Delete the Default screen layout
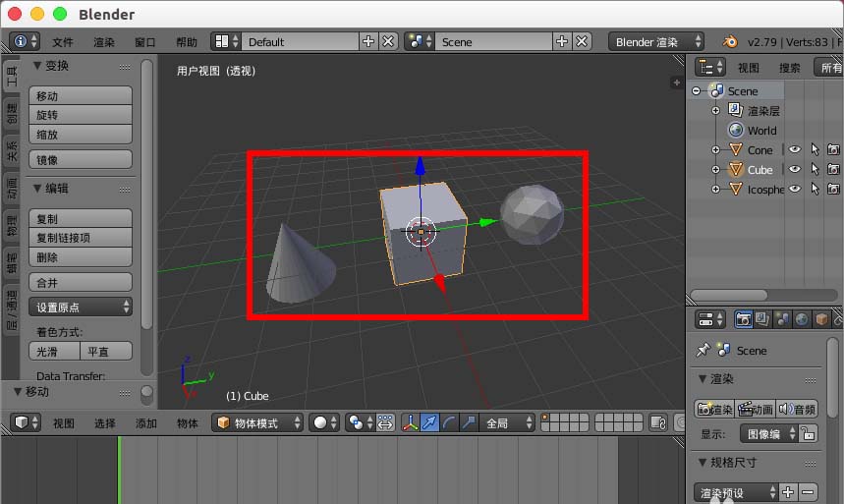 (388, 41)
